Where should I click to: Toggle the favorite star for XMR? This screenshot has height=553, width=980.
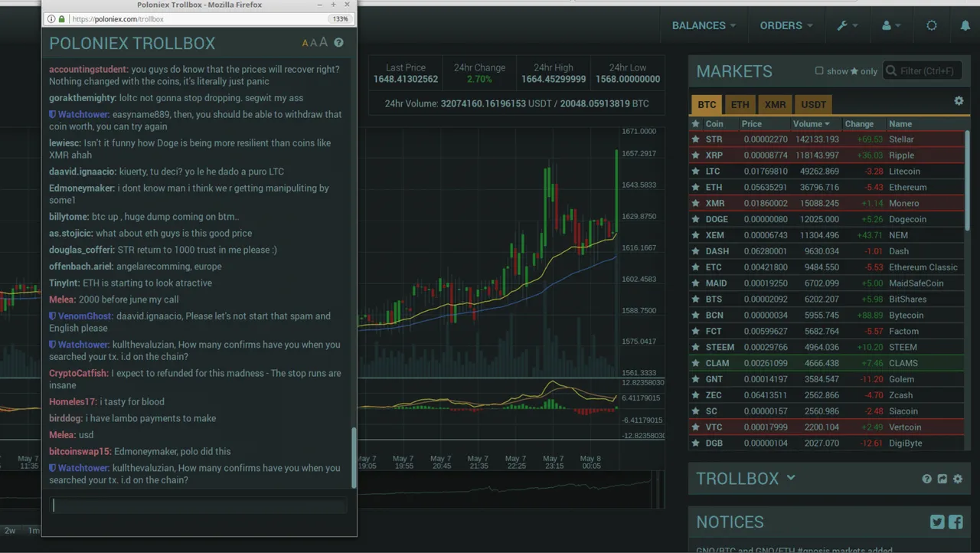click(695, 203)
